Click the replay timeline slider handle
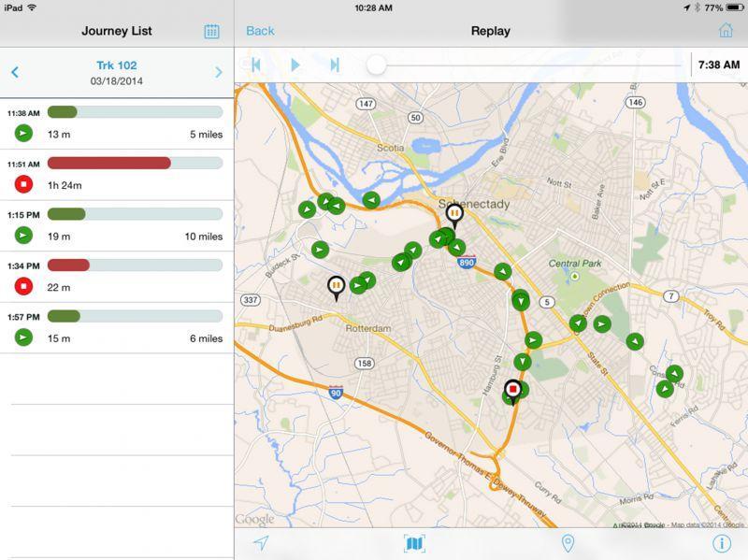 pos(376,65)
